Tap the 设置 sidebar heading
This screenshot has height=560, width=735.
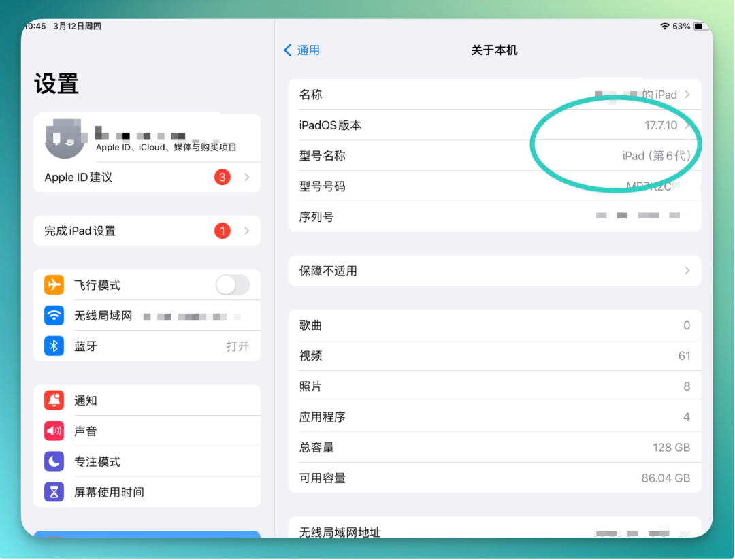click(56, 84)
